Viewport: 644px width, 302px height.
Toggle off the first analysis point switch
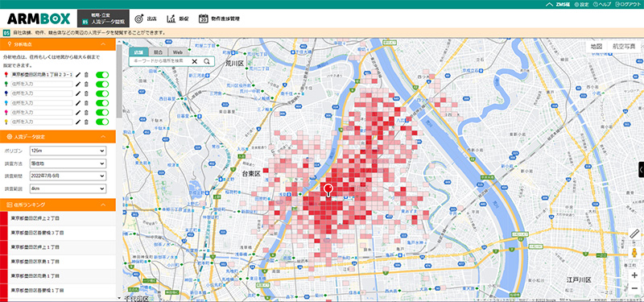(102, 75)
